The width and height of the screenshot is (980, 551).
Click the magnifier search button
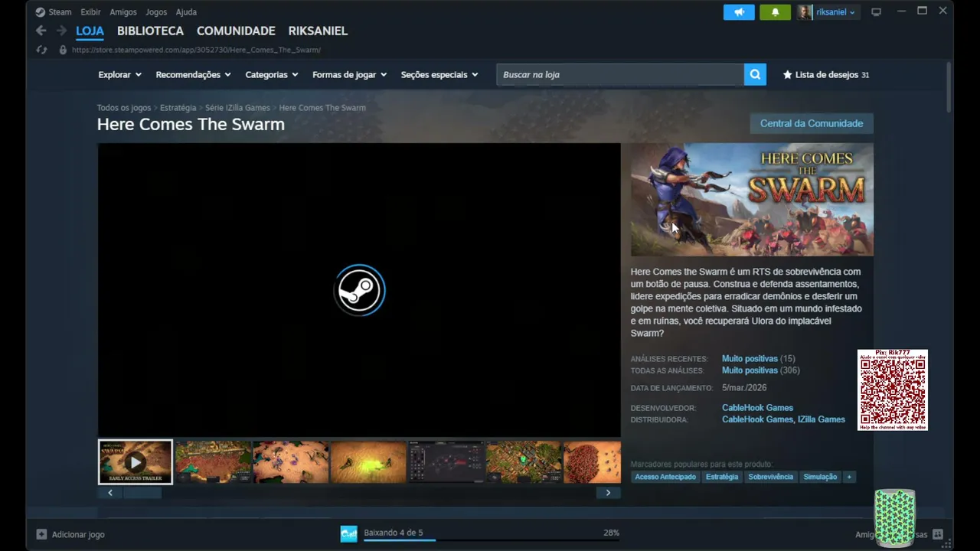755,74
